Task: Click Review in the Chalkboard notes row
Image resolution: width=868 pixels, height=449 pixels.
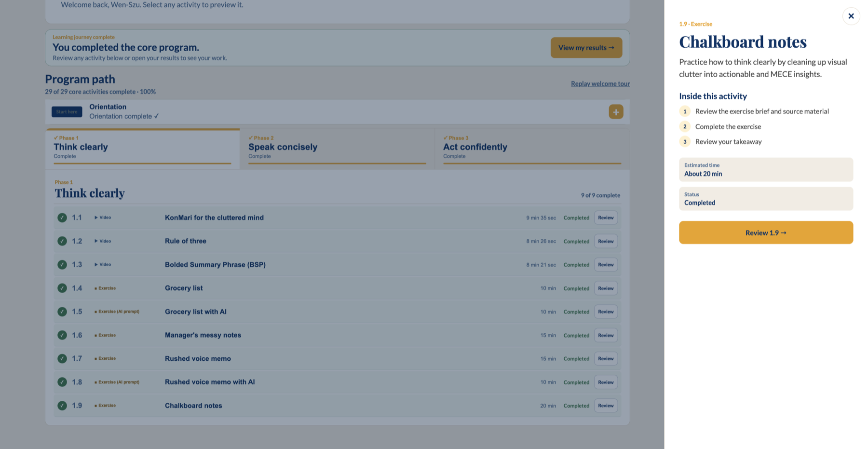Action: (606, 406)
